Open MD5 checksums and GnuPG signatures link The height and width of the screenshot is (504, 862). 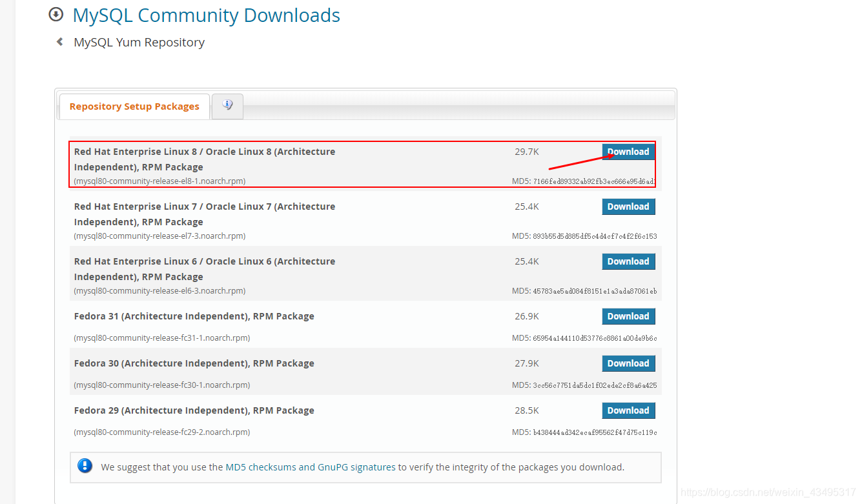tap(311, 467)
